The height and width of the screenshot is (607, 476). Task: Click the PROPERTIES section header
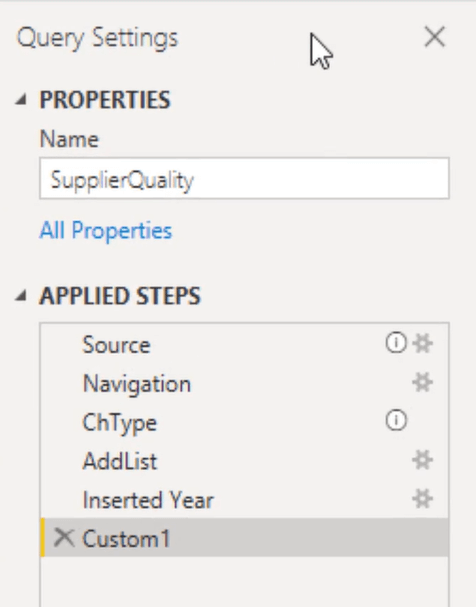(x=105, y=100)
